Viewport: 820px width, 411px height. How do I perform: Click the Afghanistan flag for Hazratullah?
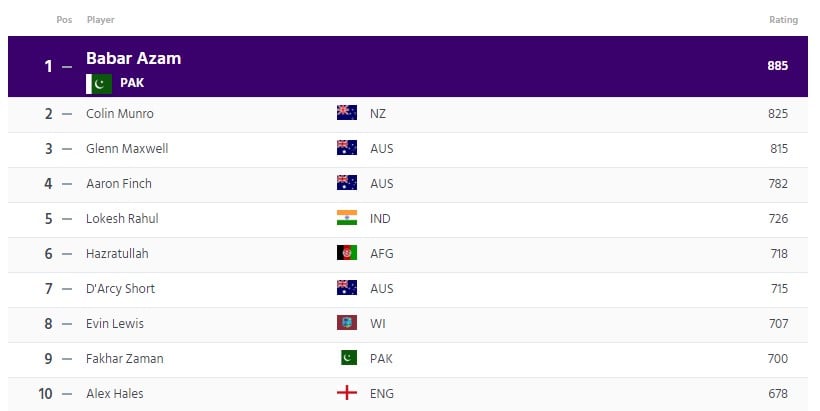point(347,253)
